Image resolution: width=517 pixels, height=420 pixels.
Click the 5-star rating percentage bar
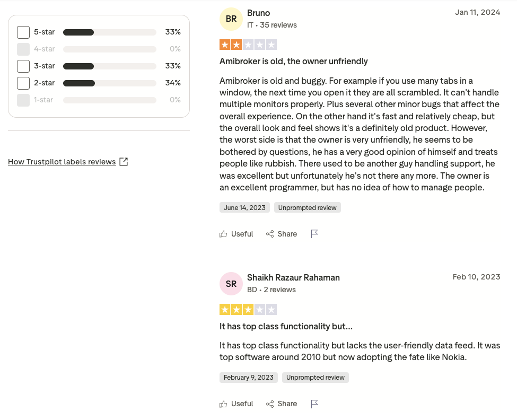pyautogui.click(x=109, y=32)
